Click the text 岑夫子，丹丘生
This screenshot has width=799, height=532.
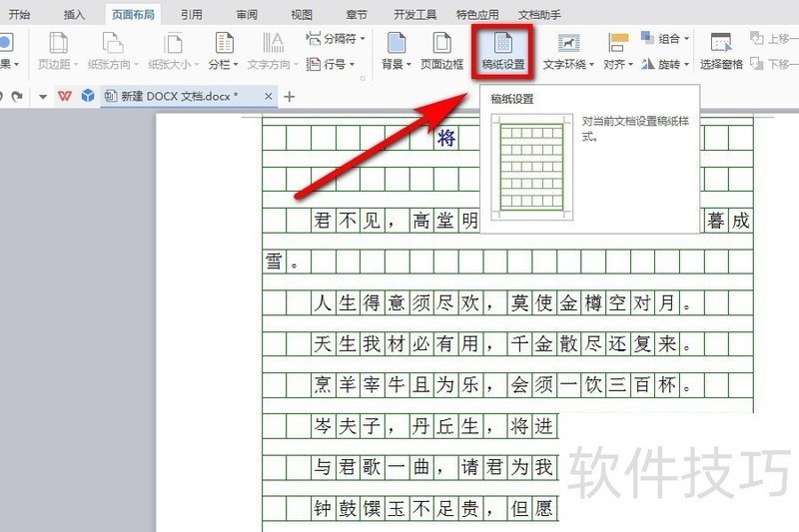coord(395,425)
